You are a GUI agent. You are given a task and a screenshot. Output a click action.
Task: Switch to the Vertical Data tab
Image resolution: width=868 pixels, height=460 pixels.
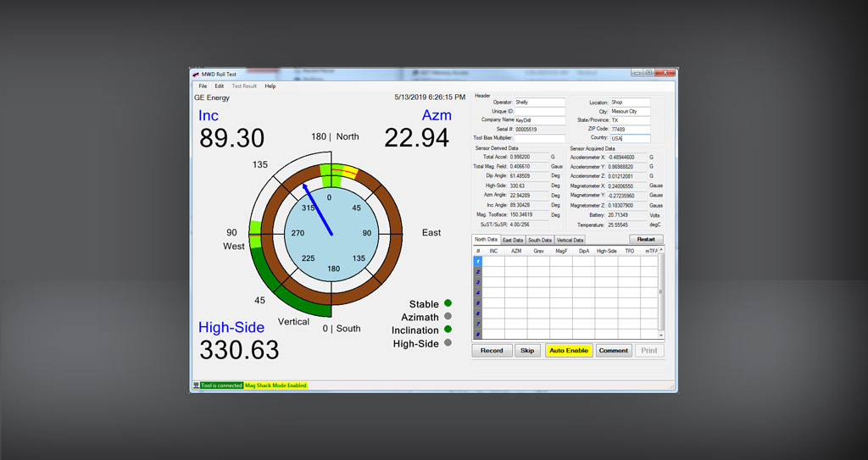[569, 241]
